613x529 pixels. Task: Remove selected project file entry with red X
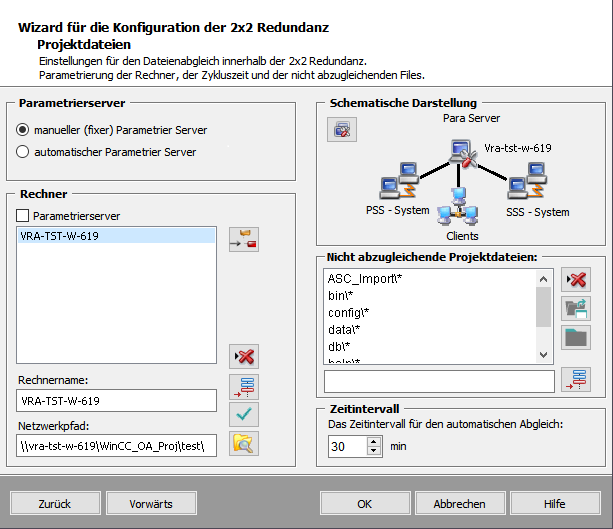coord(575,280)
